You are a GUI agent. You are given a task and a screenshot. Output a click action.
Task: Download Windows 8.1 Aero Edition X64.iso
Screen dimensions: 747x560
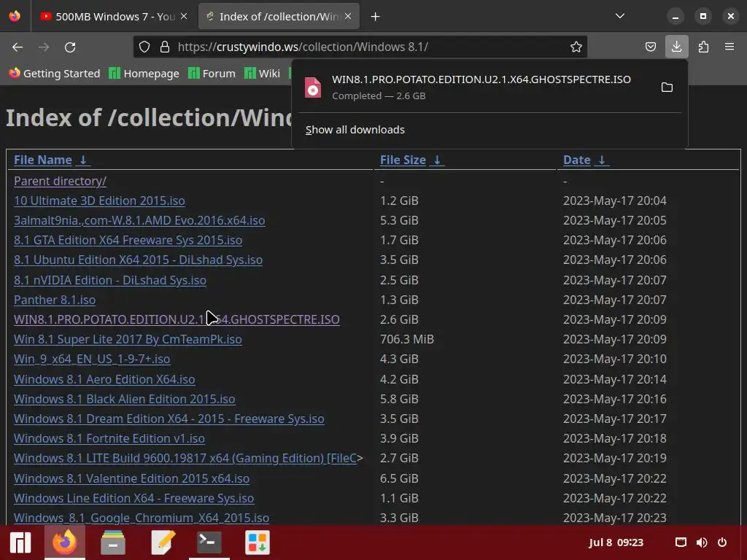(x=104, y=379)
